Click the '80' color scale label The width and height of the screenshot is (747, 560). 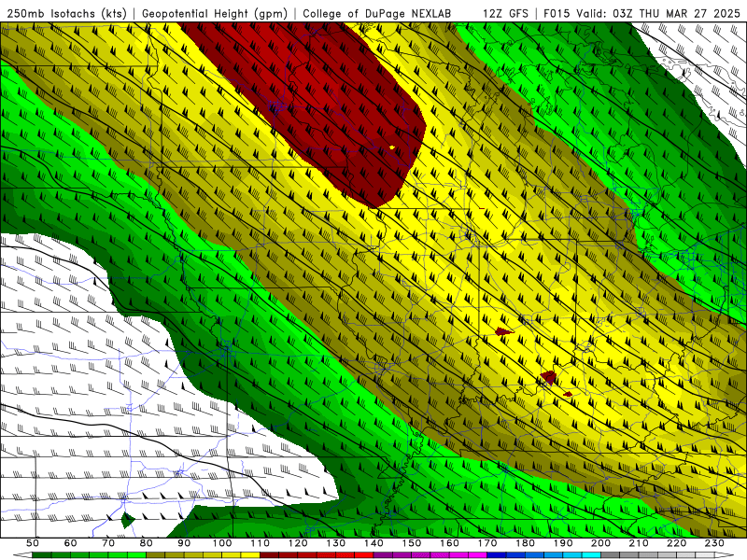pyautogui.click(x=147, y=543)
